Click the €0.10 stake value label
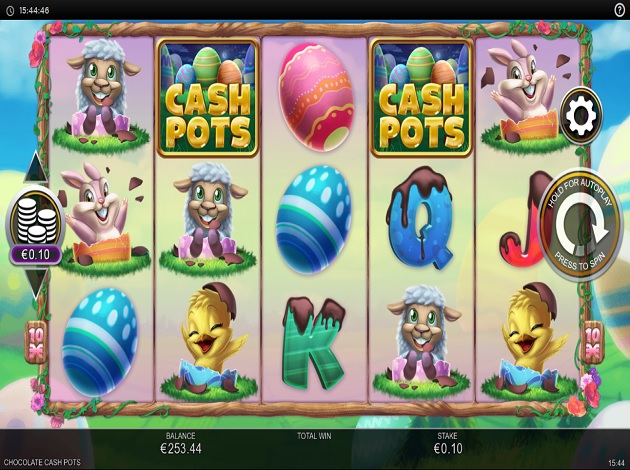The image size is (630, 470). tap(36, 255)
